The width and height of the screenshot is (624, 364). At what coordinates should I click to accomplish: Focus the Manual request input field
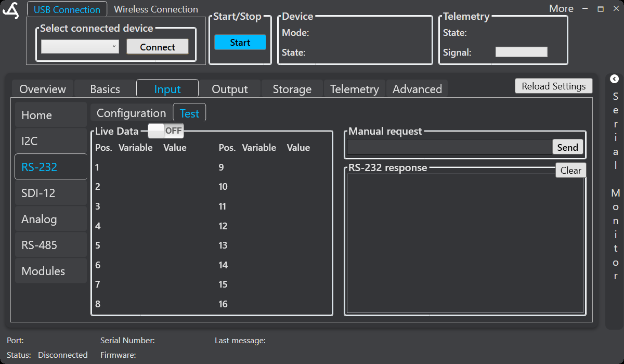(449, 147)
